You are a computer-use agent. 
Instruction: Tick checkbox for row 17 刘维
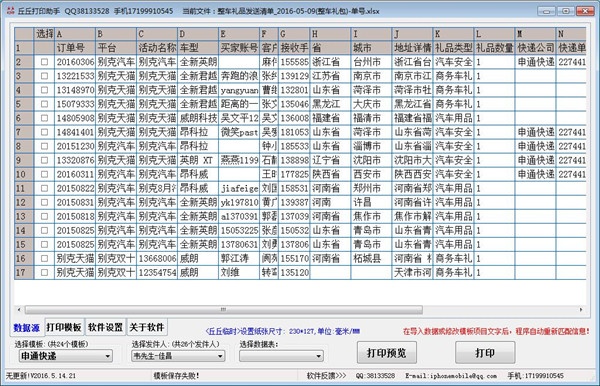point(44,272)
